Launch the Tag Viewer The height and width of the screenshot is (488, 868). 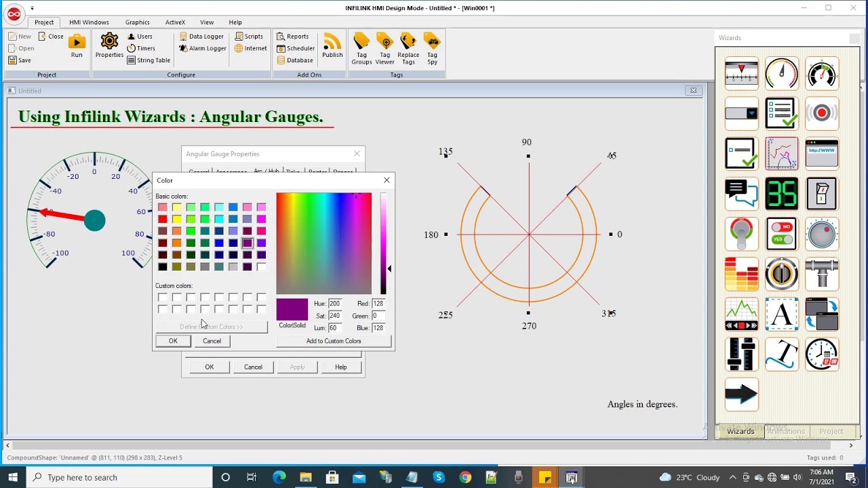384,49
